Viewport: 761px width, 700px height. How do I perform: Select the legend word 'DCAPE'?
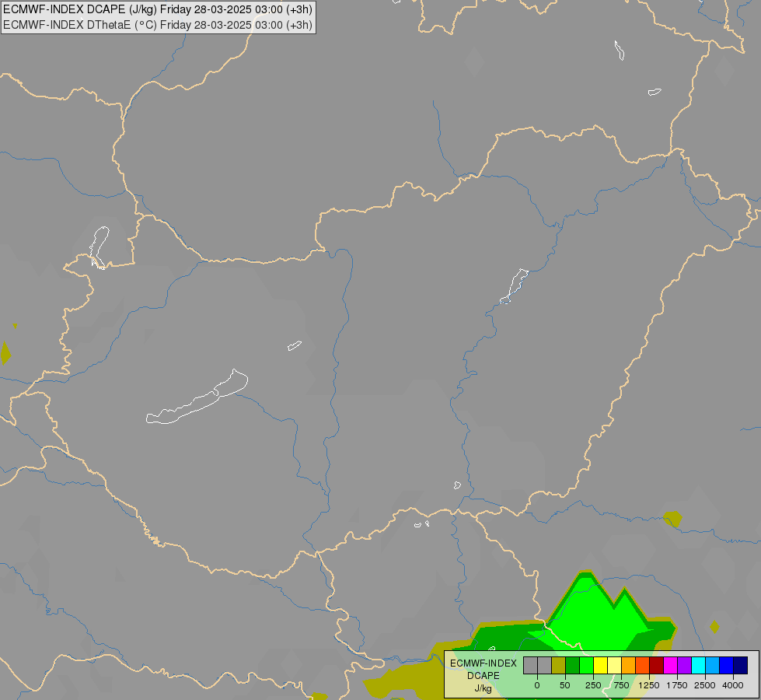(483, 676)
